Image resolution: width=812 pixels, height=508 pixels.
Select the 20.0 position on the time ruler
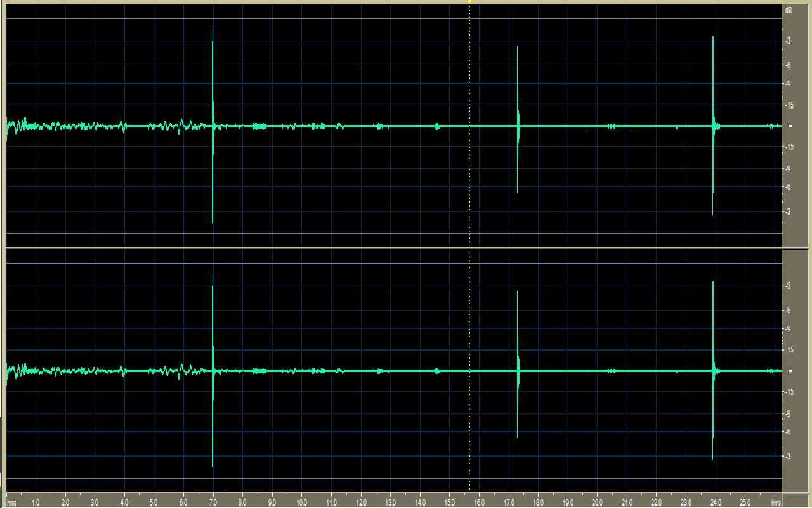[598, 502]
